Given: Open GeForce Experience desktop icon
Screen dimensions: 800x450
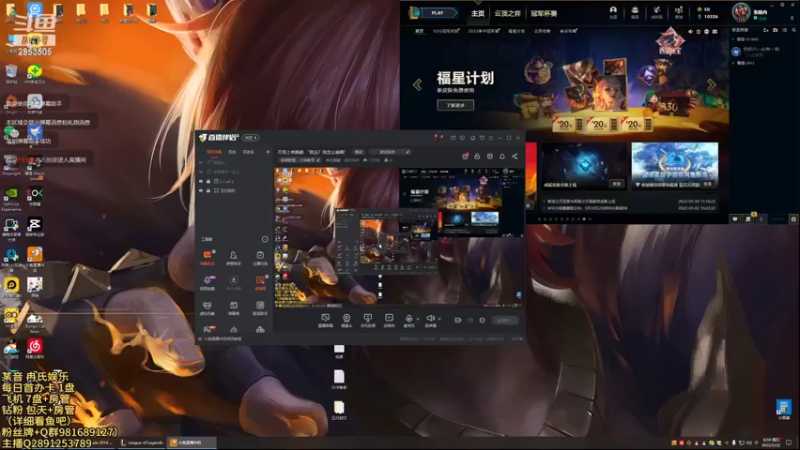Looking at the screenshot, I should 11,199.
